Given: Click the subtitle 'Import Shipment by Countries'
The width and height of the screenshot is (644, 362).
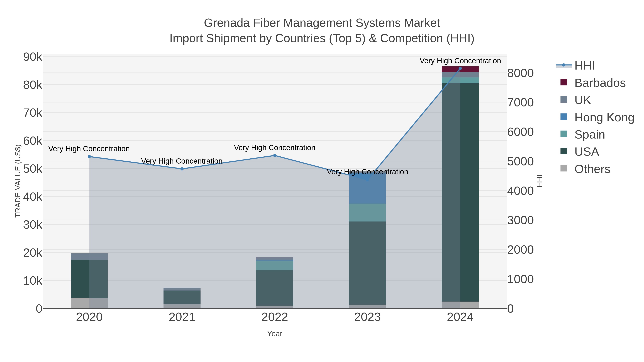Looking at the screenshot, I should pos(247,38).
